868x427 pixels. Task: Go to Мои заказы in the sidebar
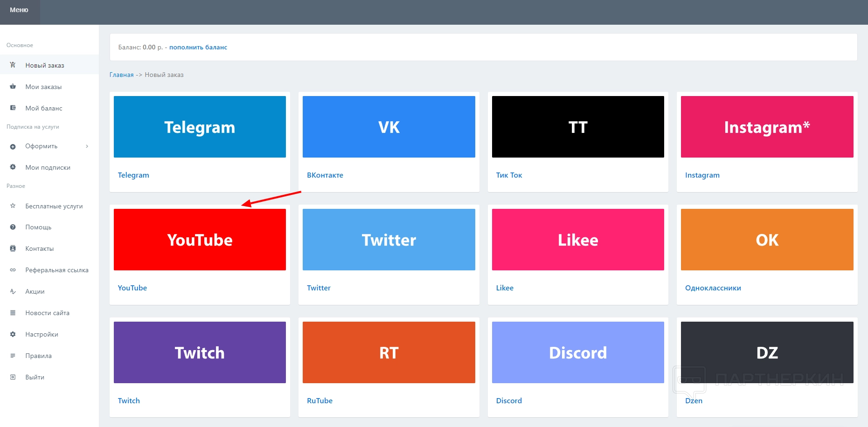(x=49, y=87)
